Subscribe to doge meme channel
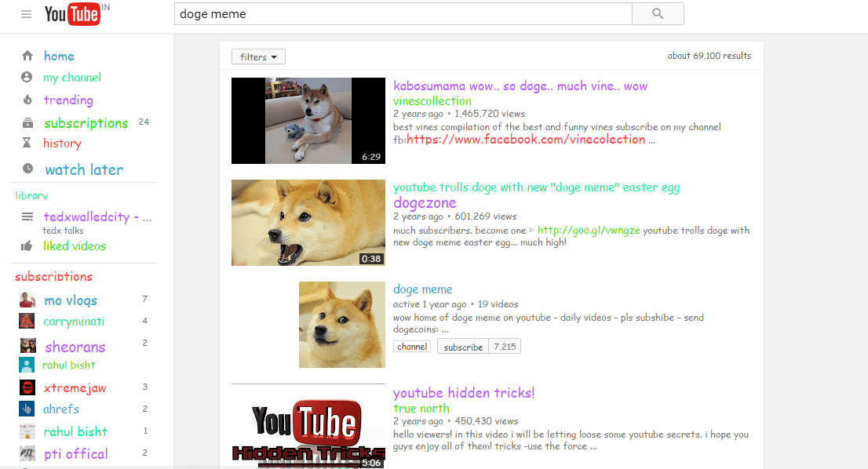This screenshot has width=868, height=469. (463, 347)
